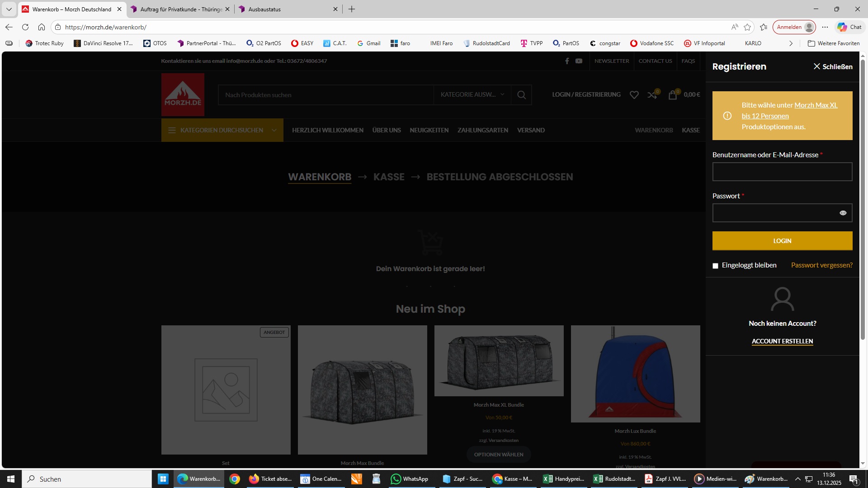This screenshot has width=868, height=488.
Task: Add this page to browser favorites
Action: (x=747, y=27)
